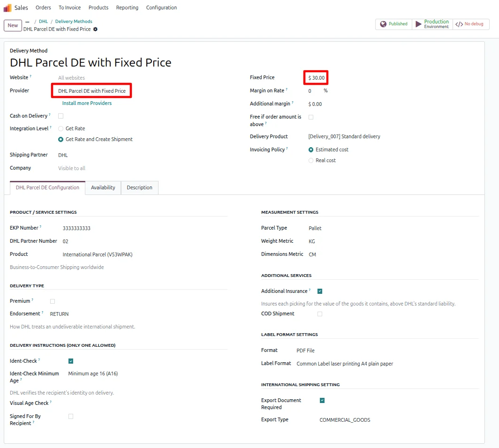Viewport: 499px width, 448px height.
Task: Toggle the Premium checkbox
Action: (53, 301)
